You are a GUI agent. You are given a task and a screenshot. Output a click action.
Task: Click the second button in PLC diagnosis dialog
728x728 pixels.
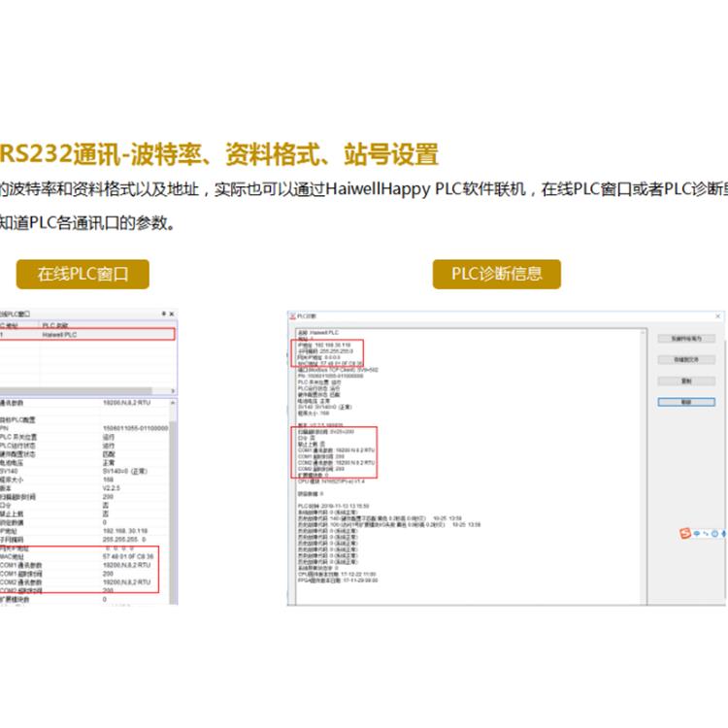tap(686, 360)
